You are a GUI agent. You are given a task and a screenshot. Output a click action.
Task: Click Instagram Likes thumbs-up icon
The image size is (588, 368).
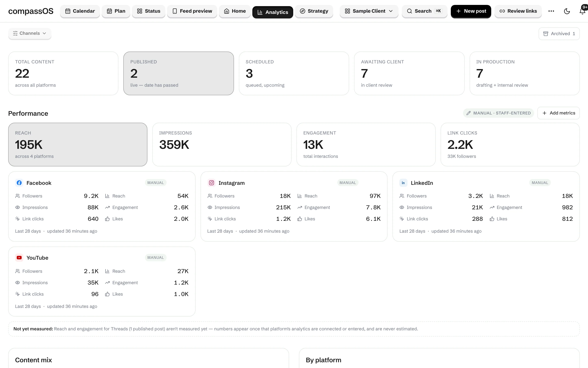click(300, 219)
